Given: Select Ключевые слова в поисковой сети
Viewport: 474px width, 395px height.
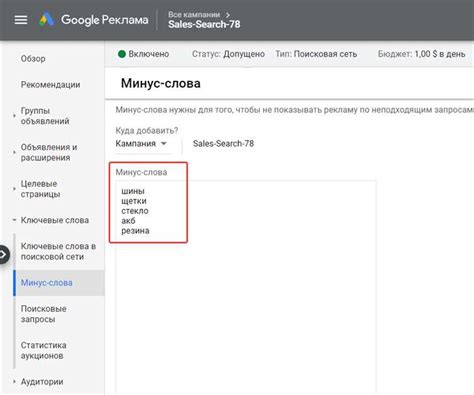Looking at the screenshot, I should click(x=58, y=252).
